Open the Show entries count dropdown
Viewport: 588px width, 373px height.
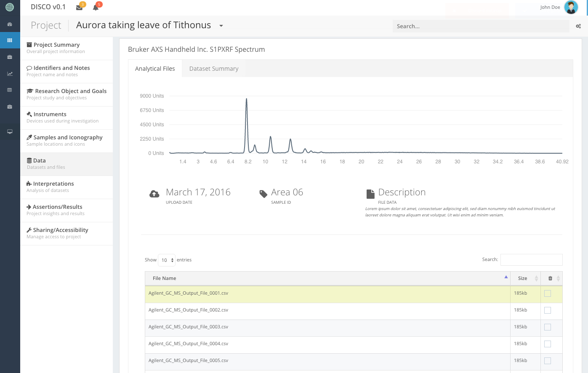click(167, 260)
